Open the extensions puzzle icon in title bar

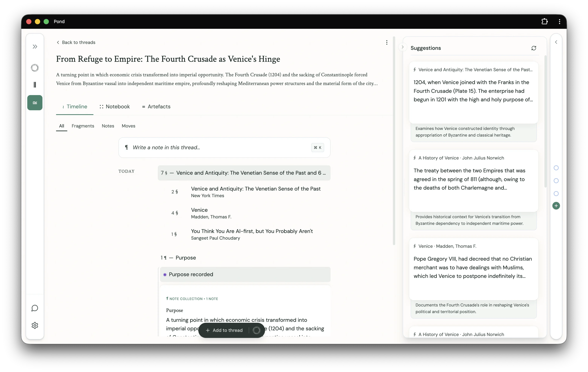point(545,21)
